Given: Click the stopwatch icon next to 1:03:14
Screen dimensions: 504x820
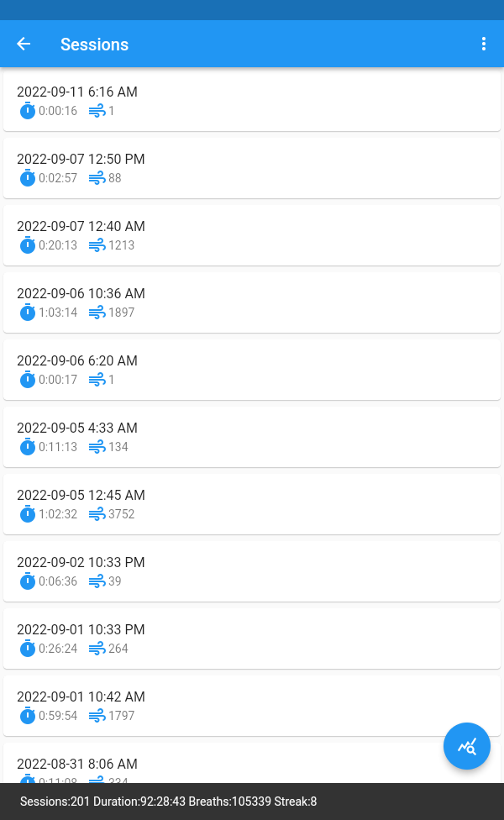Looking at the screenshot, I should coord(28,313).
